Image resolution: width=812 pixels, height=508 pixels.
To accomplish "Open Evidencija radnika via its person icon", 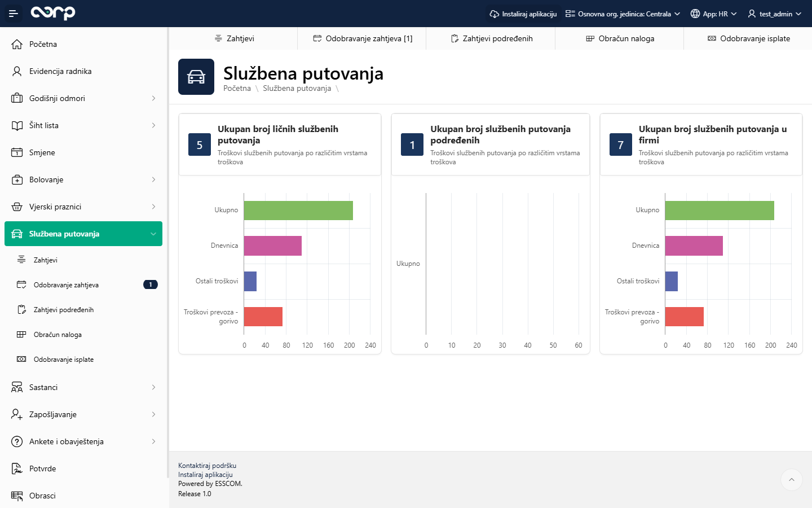I will pos(17,71).
